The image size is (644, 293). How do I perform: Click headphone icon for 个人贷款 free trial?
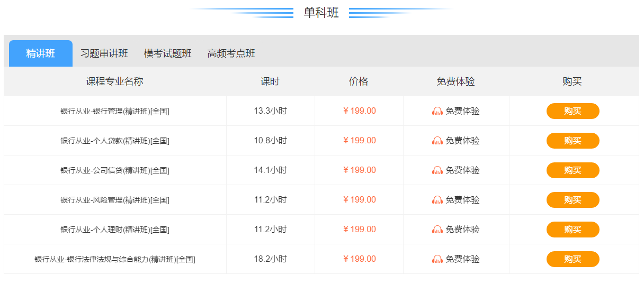point(437,141)
